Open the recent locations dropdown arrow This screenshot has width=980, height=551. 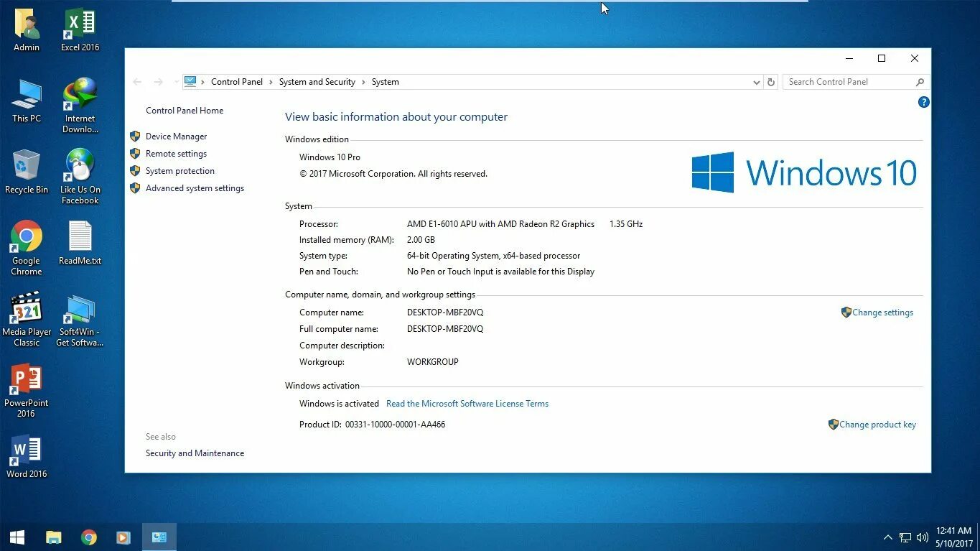click(x=176, y=82)
